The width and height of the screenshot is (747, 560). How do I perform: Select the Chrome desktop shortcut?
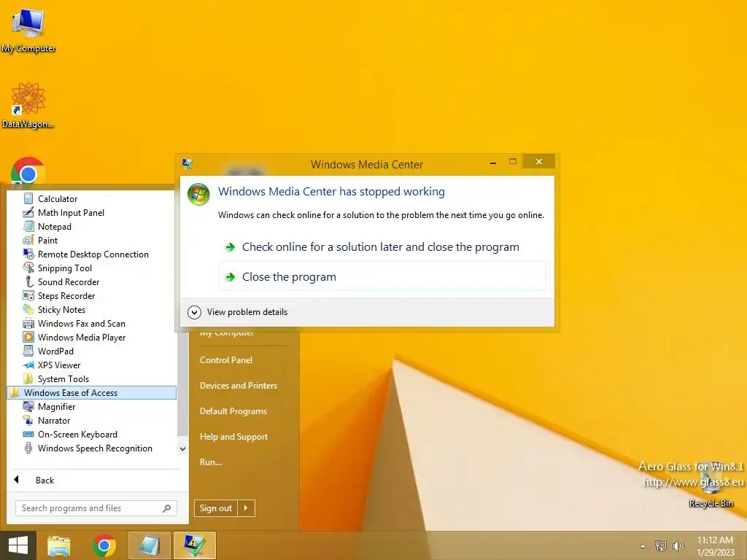click(28, 171)
